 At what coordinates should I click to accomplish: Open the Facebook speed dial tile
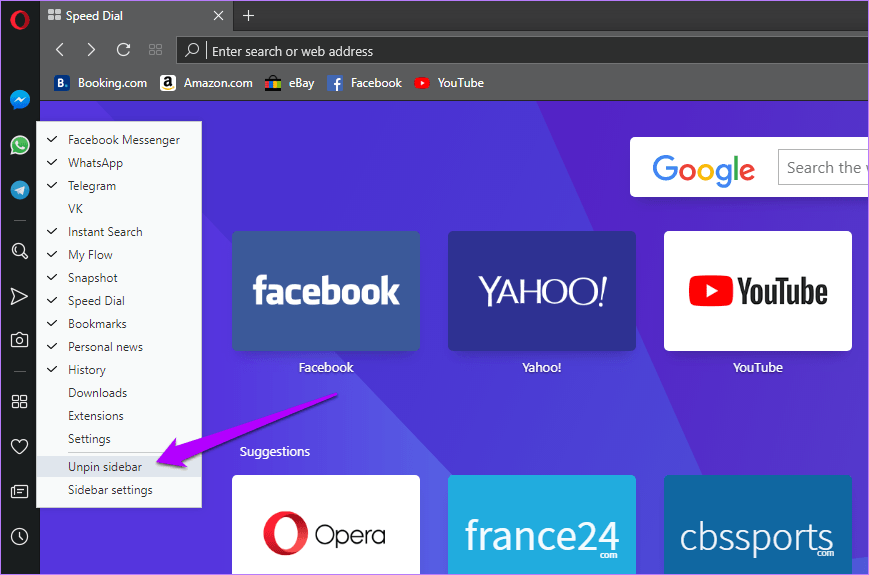tap(326, 291)
